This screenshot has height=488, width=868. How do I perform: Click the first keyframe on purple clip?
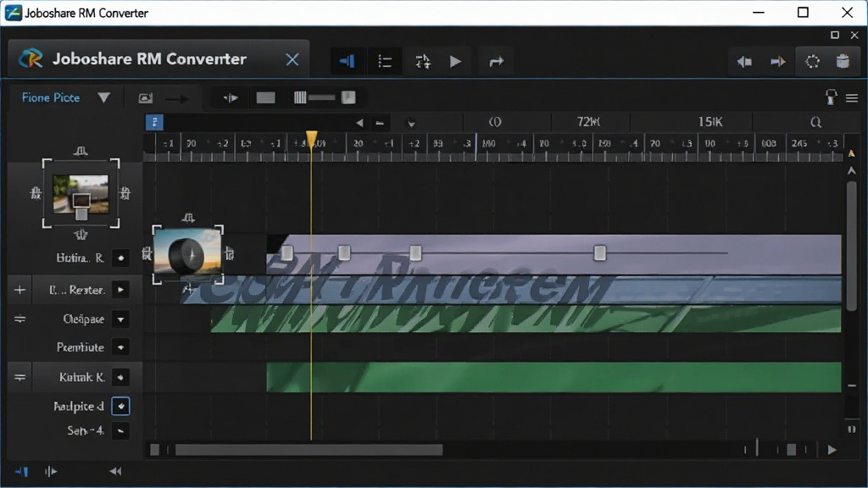coord(287,253)
